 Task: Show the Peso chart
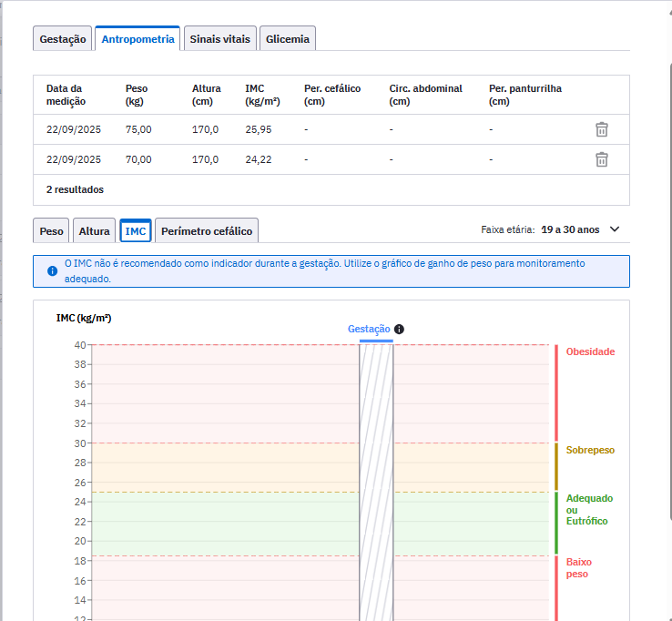click(x=52, y=231)
